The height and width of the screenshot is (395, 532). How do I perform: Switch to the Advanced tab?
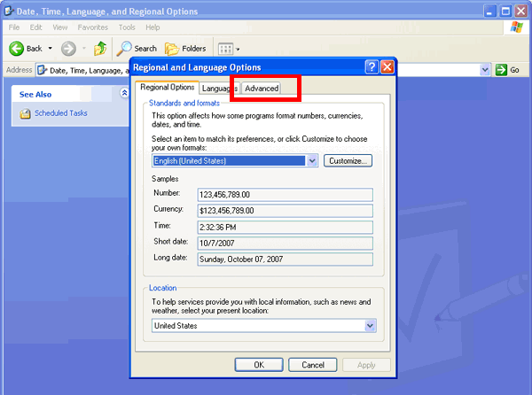262,88
